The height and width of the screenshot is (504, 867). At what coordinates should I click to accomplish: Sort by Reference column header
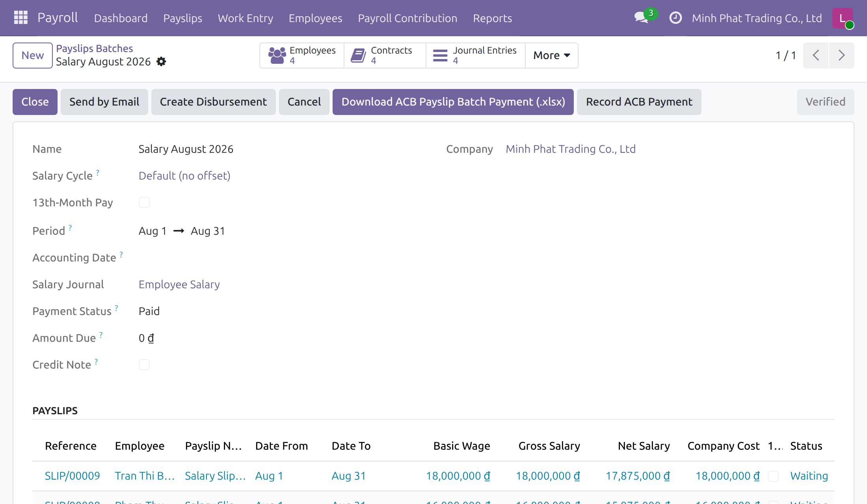tap(71, 446)
